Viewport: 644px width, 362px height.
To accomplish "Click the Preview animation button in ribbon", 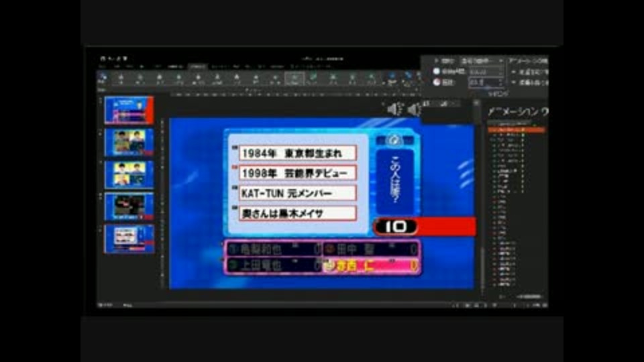I will (x=102, y=78).
